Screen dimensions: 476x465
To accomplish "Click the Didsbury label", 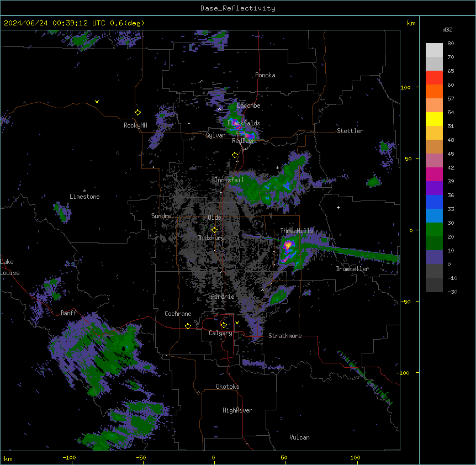I will click(x=211, y=238).
